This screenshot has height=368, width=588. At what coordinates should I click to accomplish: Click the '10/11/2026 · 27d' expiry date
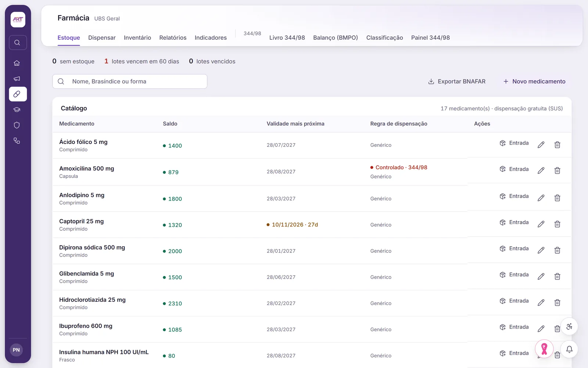pos(292,224)
